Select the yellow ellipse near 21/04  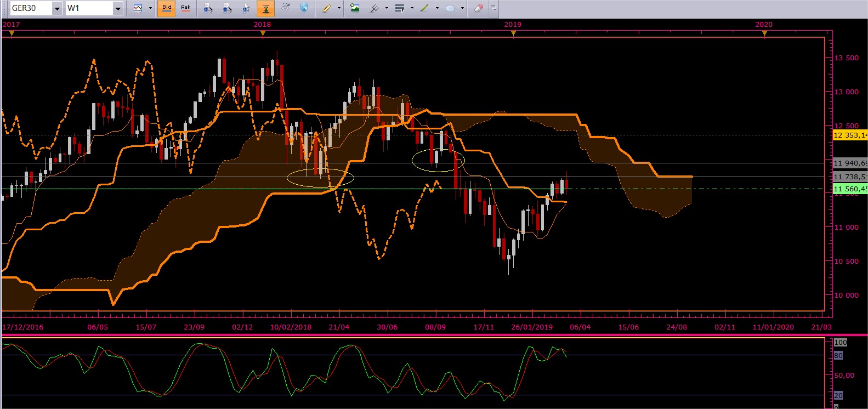(320, 178)
